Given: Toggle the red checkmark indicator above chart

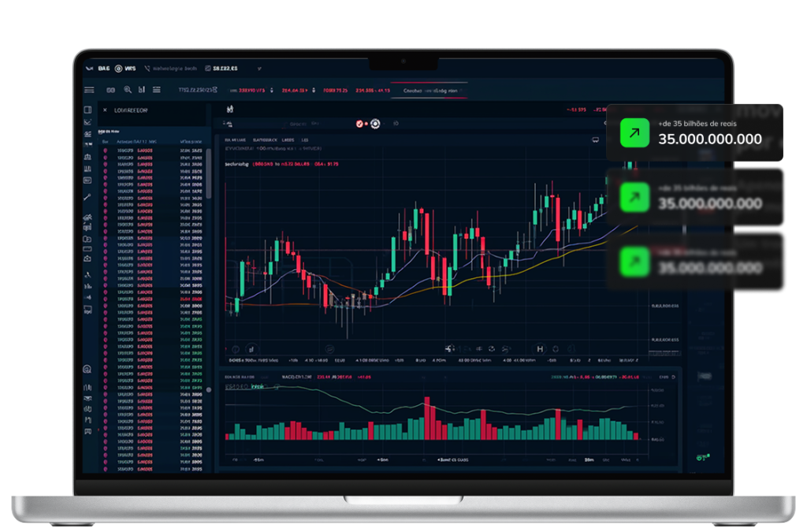Looking at the screenshot, I should [359, 124].
